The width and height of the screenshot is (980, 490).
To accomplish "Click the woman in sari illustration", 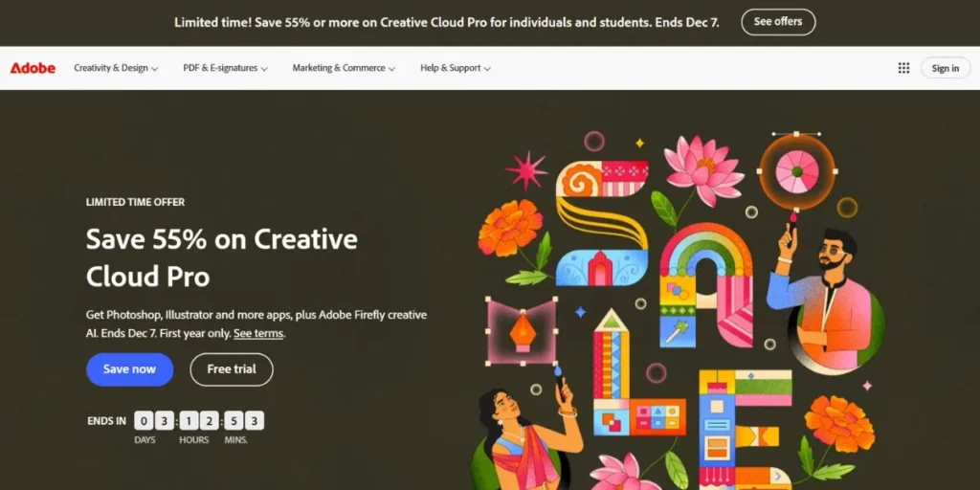I will 525,432.
